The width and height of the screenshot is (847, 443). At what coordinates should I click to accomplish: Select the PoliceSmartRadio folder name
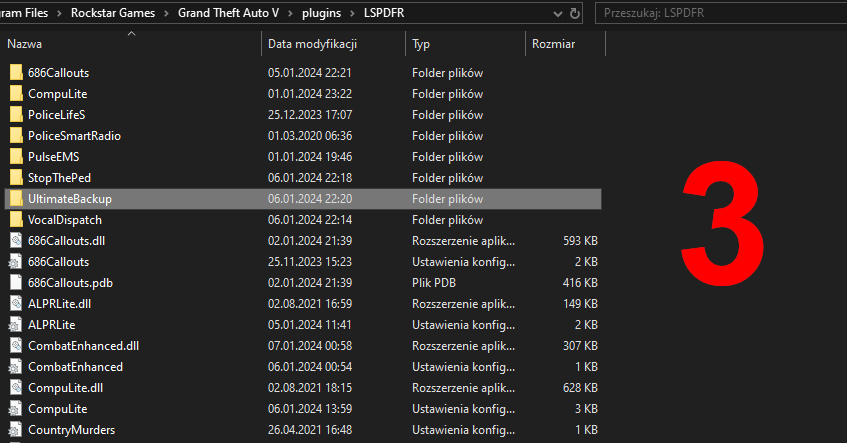[x=75, y=136]
